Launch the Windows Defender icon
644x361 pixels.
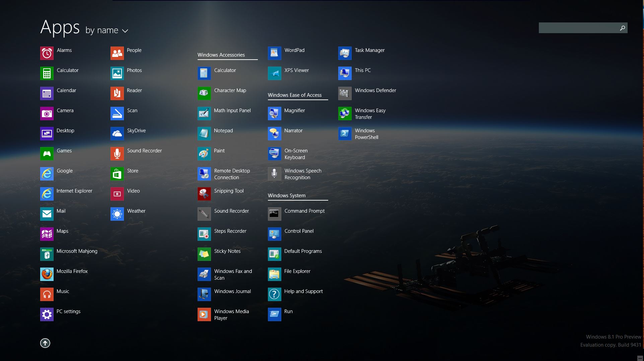tap(345, 93)
